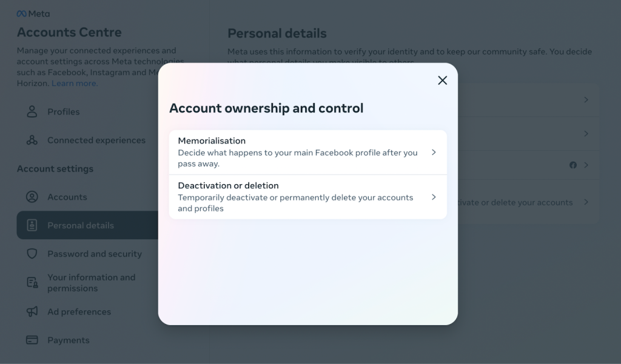Open the Learn more link
The height and width of the screenshot is (364, 621).
click(x=74, y=84)
